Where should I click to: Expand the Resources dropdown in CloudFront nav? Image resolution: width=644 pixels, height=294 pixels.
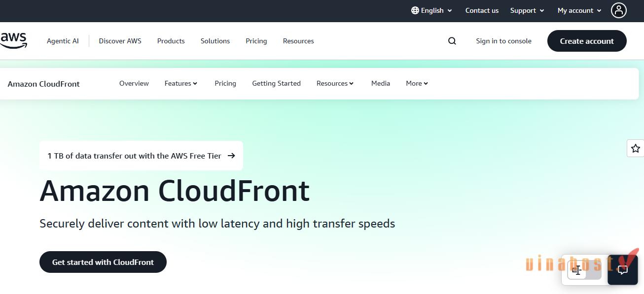click(335, 84)
